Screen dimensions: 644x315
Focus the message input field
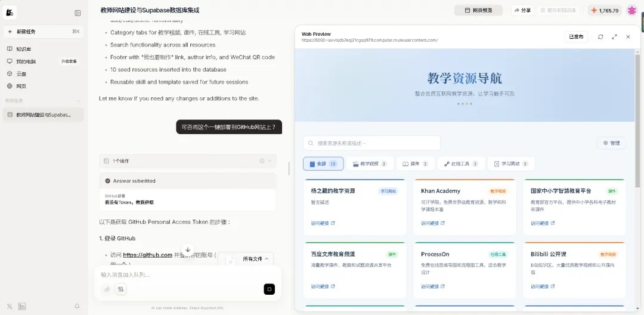[188, 275]
